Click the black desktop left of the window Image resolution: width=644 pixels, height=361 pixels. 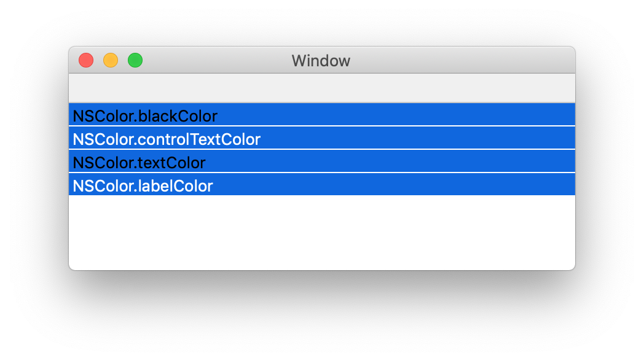tap(34, 160)
